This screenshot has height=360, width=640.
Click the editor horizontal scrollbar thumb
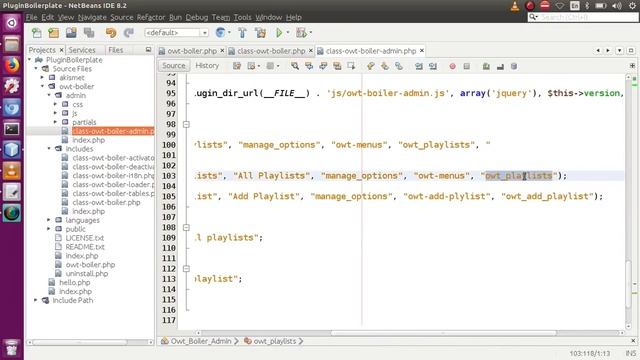[443, 333]
